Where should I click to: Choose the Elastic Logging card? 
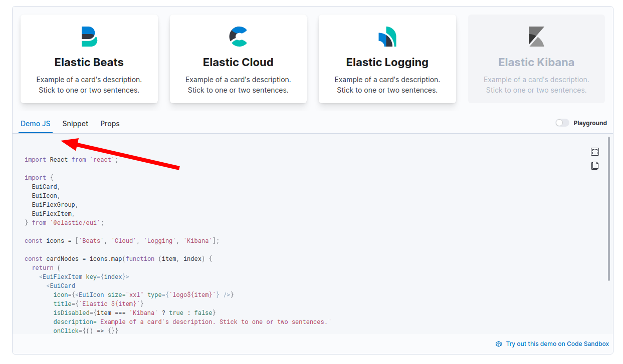[x=387, y=59]
